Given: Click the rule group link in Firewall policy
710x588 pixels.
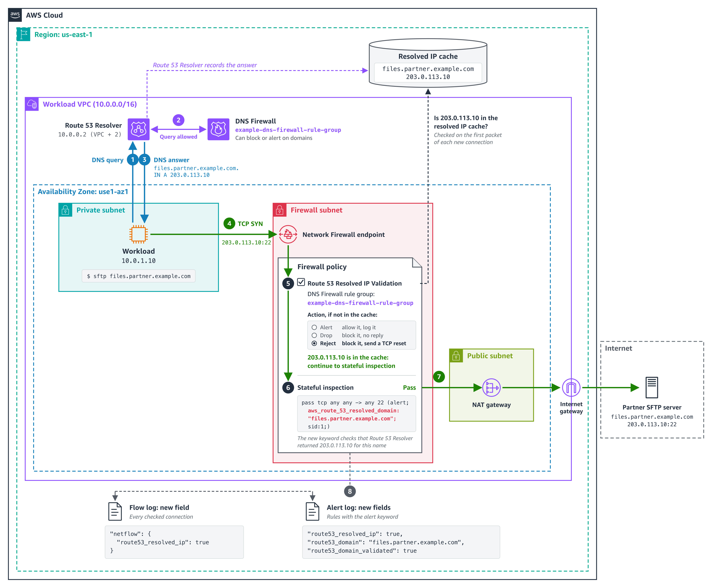Looking at the screenshot, I should pos(360,303).
